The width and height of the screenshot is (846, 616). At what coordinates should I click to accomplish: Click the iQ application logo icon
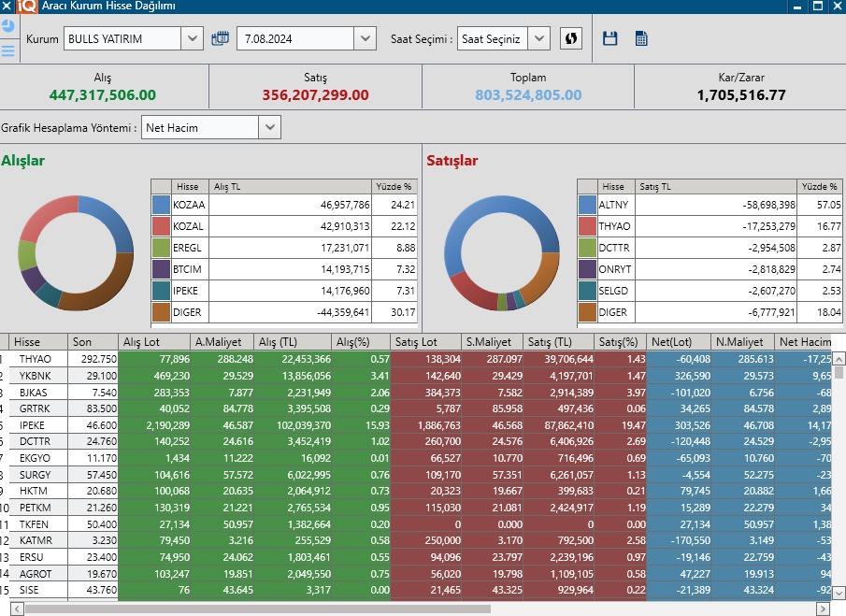click(26, 7)
